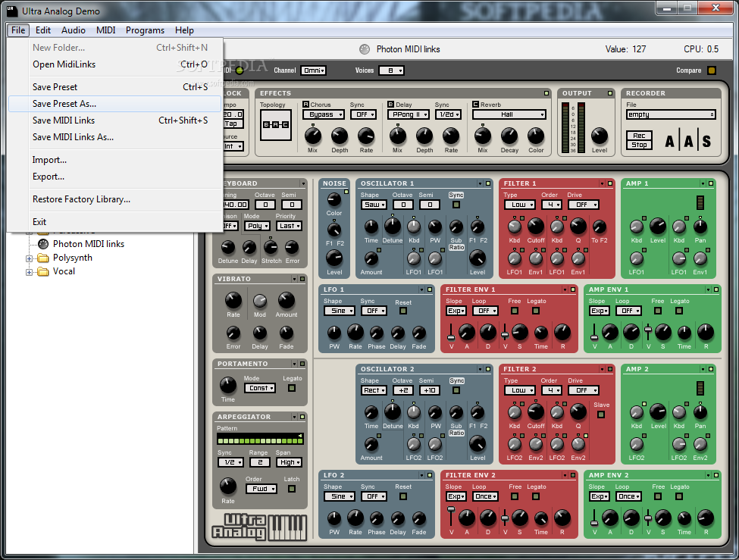Click the Vibrato Amount knob

click(x=286, y=300)
